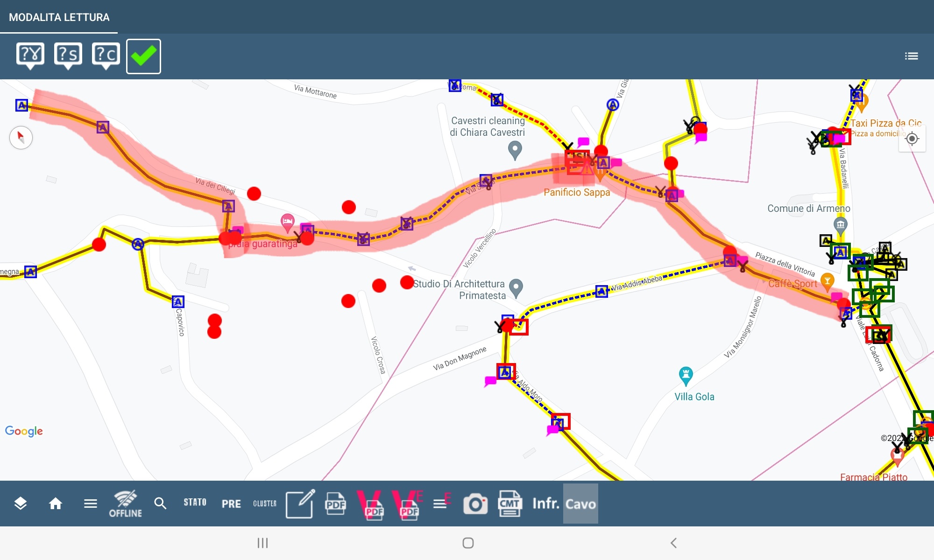The image size is (934, 560).
Task: Switch to Infr. mode
Action: tap(545, 504)
